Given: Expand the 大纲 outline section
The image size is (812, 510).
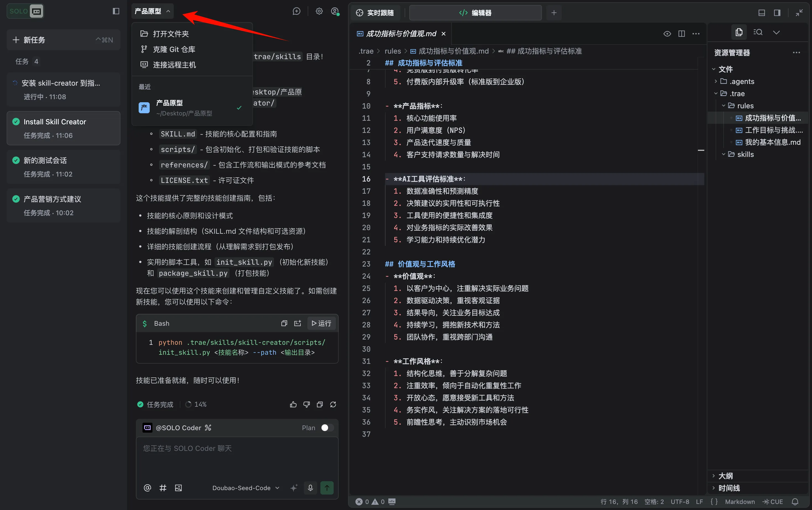Looking at the screenshot, I should [x=725, y=475].
